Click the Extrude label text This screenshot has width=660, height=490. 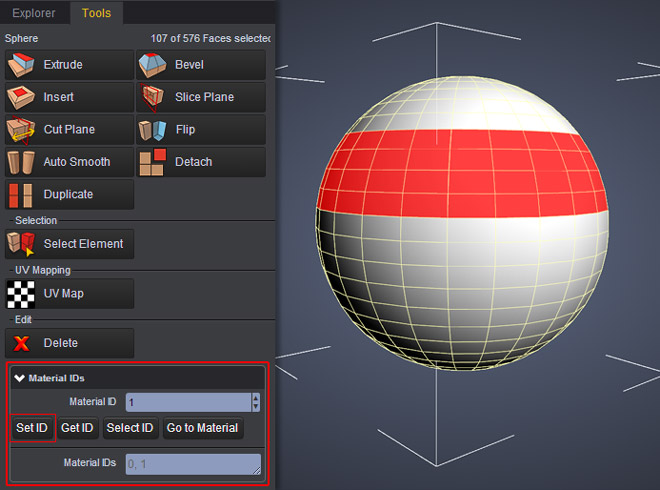click(63, 65)
